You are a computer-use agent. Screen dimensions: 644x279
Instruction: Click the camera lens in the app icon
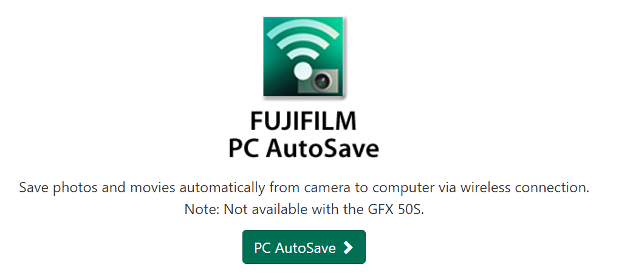pyautogui.click(x=320, y=82)
